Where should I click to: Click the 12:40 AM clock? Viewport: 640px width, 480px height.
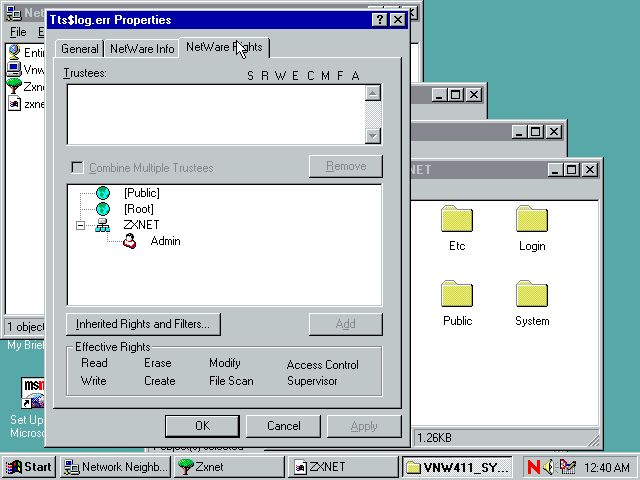[607, 467]
